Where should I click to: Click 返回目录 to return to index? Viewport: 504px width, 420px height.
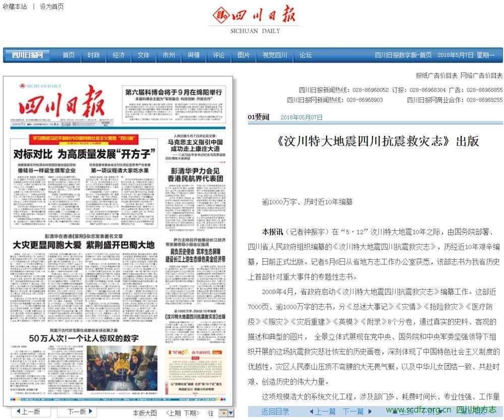275,412
